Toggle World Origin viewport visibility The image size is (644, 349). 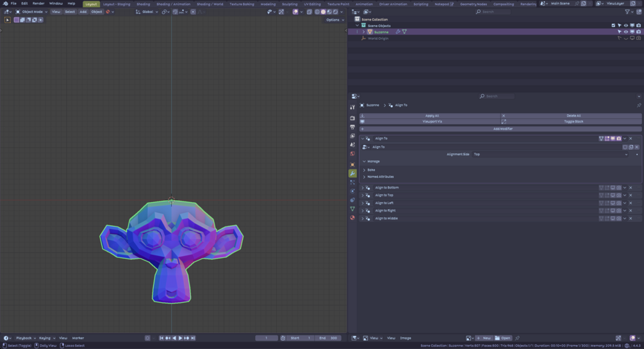click(x=626, y=38)
